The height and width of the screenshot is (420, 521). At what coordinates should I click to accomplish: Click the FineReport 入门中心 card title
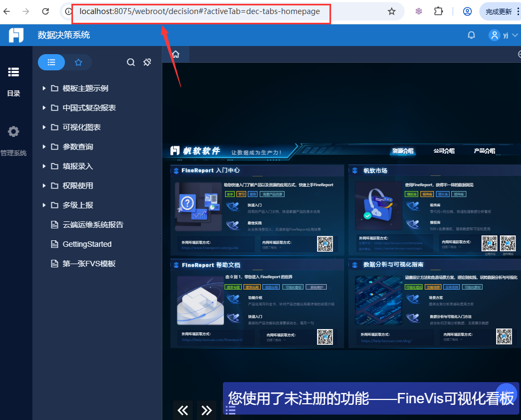tap(210, 170)
